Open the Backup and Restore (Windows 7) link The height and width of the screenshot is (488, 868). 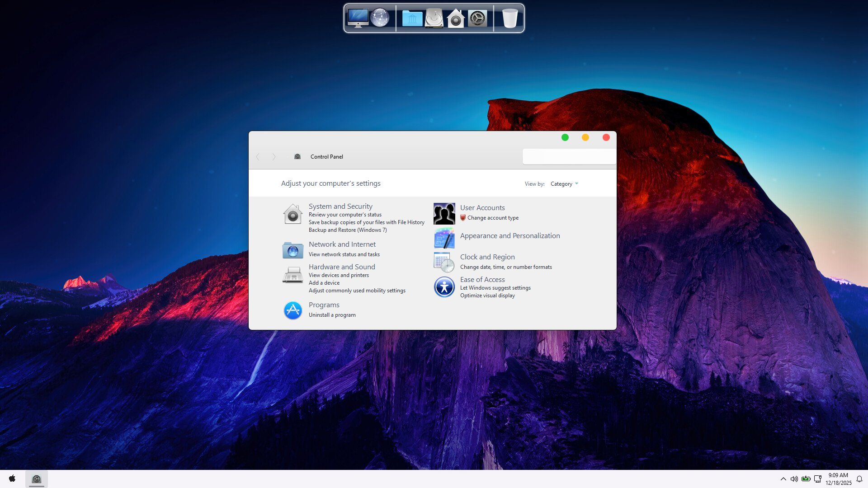tap(348, 230)
